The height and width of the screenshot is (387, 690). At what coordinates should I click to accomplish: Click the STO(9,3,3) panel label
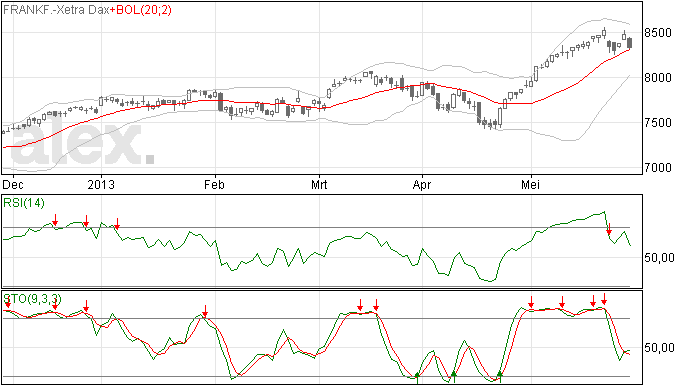(x=33, y=299)
